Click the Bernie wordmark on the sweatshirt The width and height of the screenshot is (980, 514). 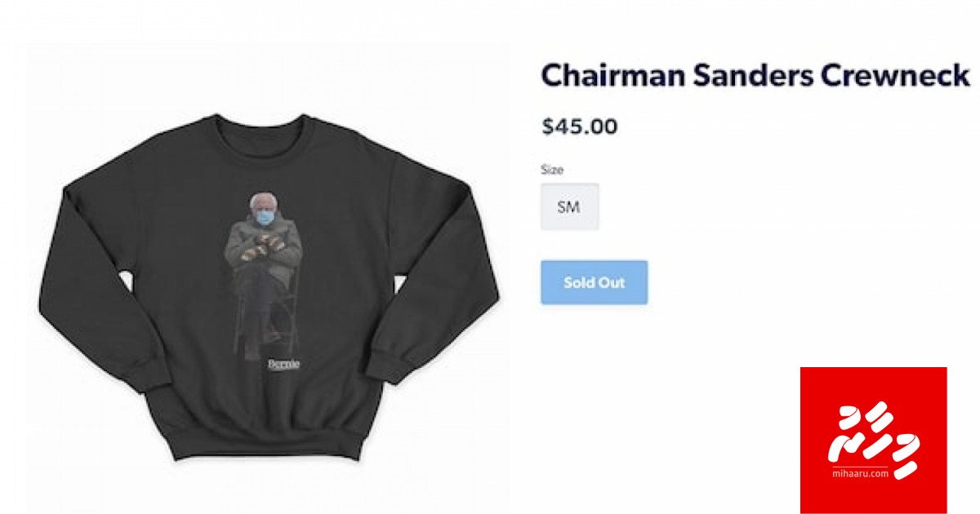click(283, 364)
